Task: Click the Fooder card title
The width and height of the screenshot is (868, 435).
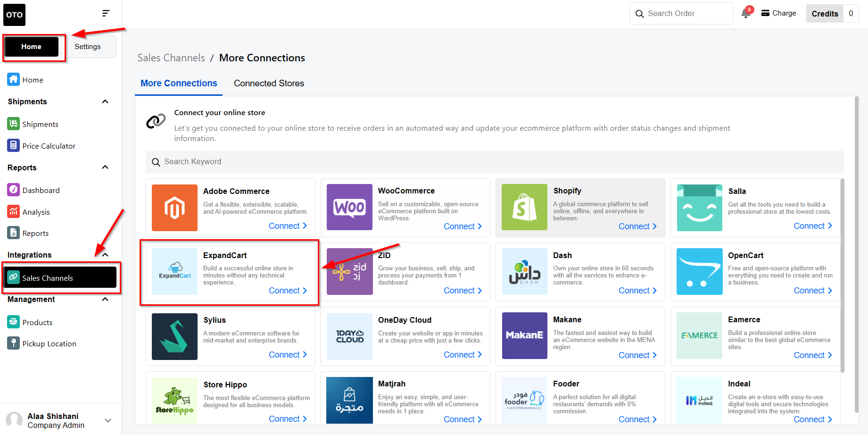Action: click(566, 384)
